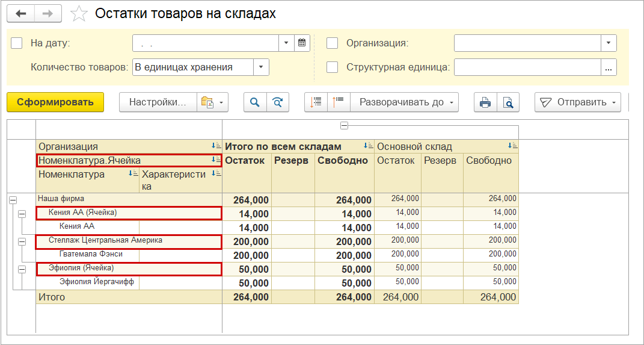
Task: Open the 'Организация' field dropdown arrow
Action: [x=609, y=43]
